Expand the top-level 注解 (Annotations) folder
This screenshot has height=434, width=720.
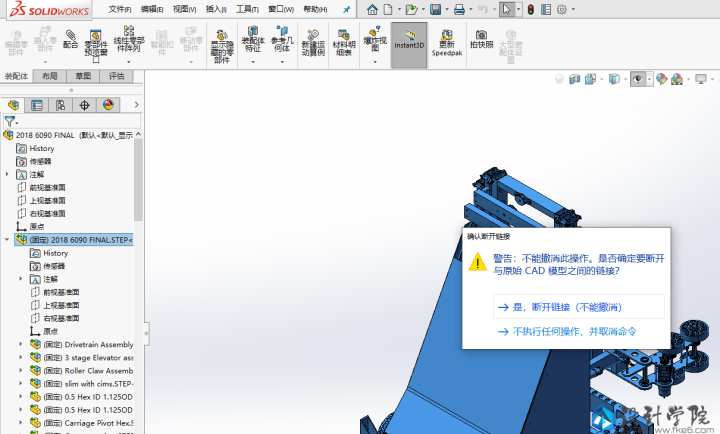pos(7,174)
